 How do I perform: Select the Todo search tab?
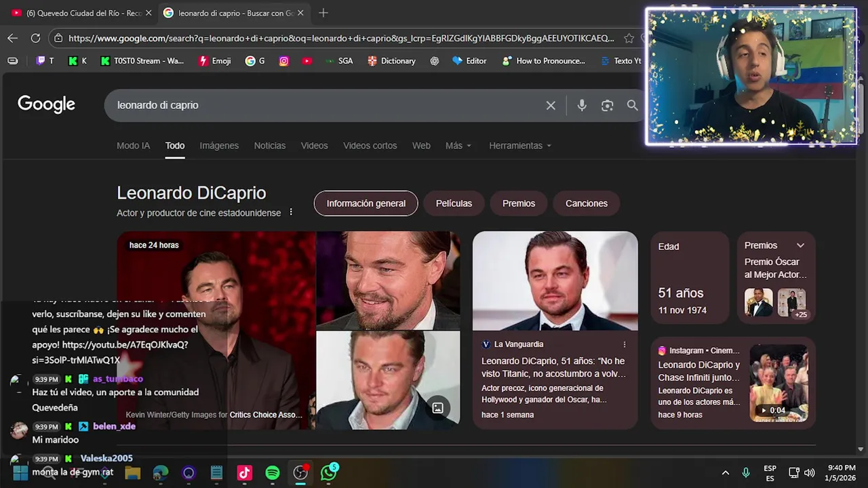click(x=175, y=146)
